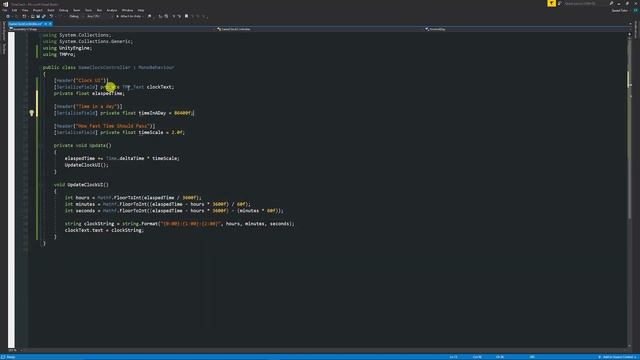The height and width of the screenshot is (360, 640).
Task: Click the clockText field name
Action: [160, 87]
